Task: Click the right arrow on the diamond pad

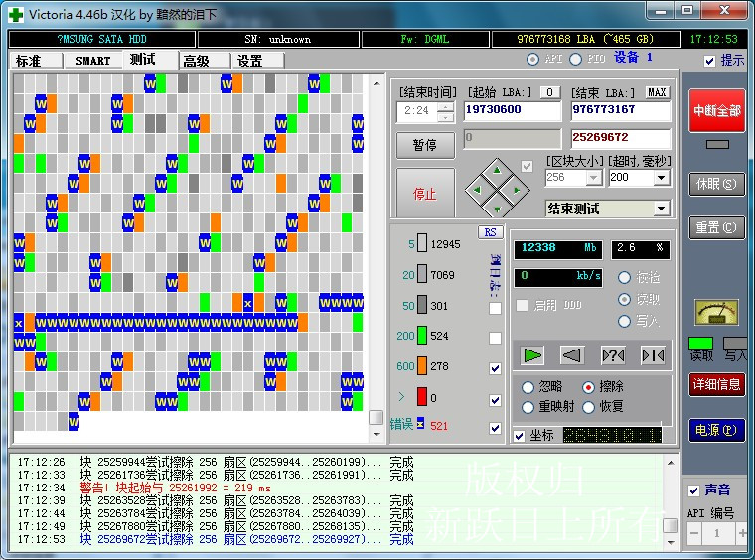Action: (517, 190)
